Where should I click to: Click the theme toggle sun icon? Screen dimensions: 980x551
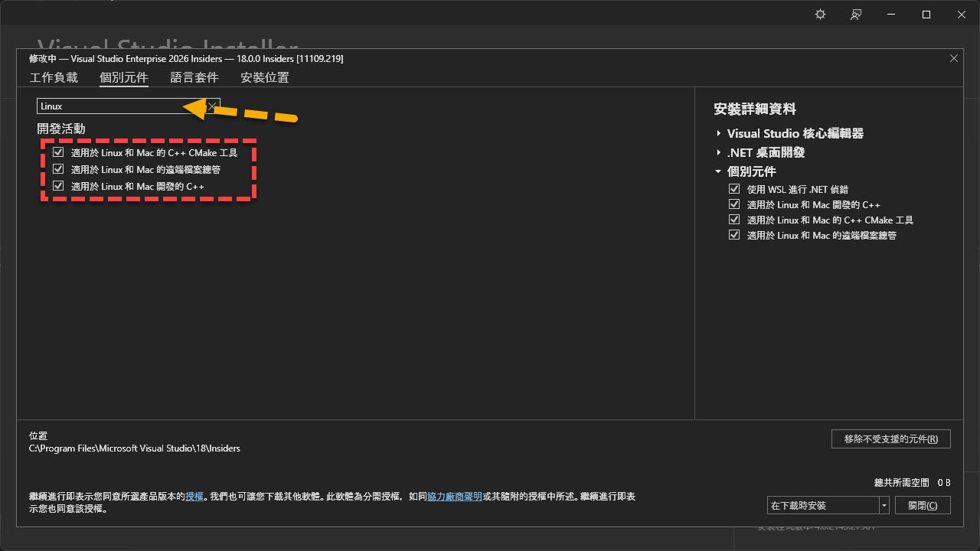(820, 15)
